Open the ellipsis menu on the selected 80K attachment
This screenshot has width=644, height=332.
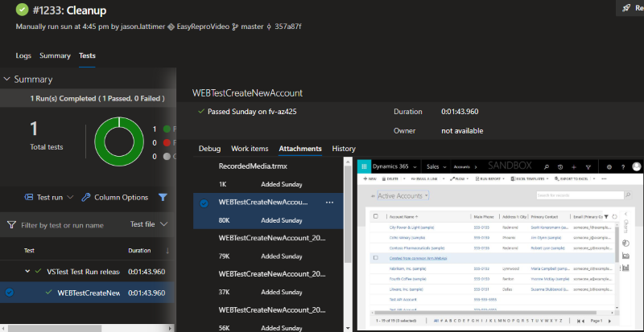329,203
